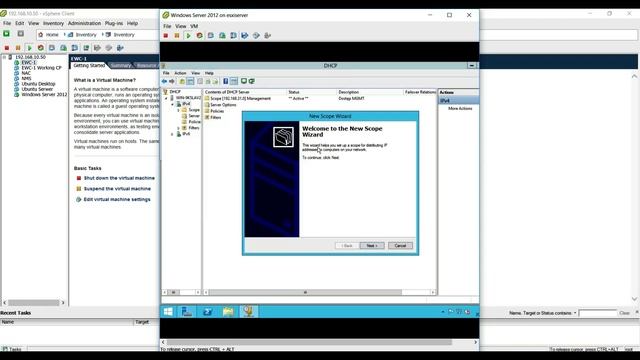Click the reset icon in VM console toolbar
The height and width of the screenshot is (360, 640).
pyautogui.click(x=199, y=36)
